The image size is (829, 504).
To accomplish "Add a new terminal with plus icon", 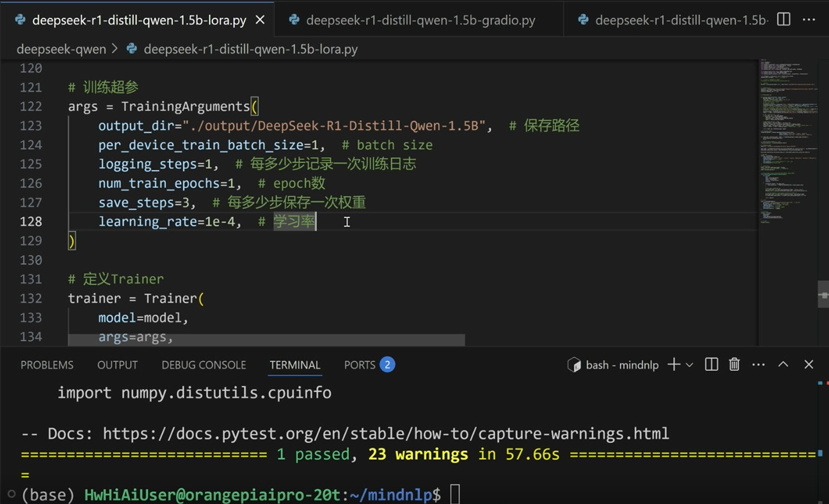I will tap(674, 365).
